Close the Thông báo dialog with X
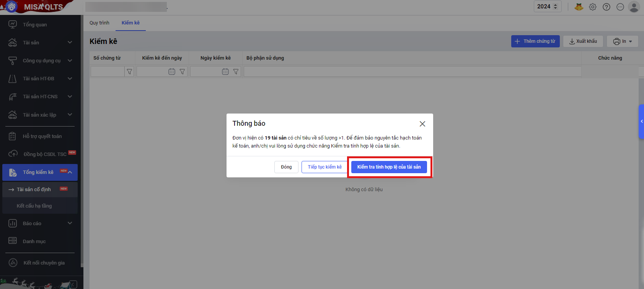644x289 pixels. click(422, 124)
